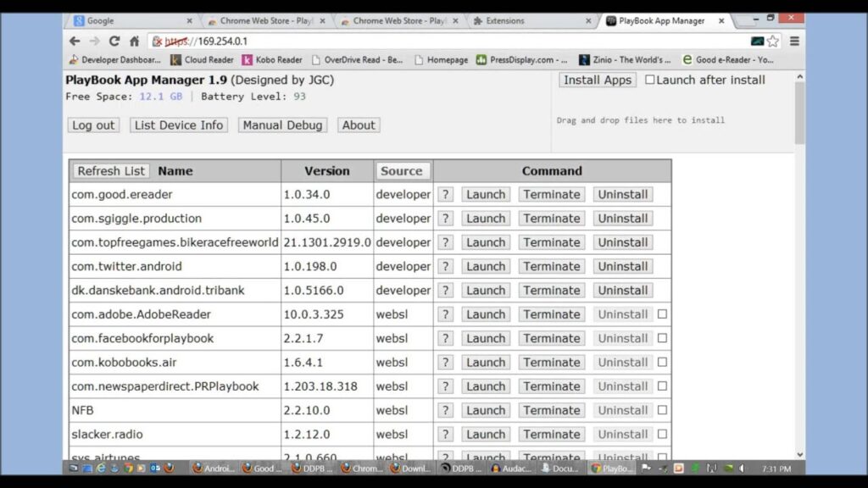Tick checkbox for NFB row
This screenshot has height=488, width=868.
click(x=662, y=410)
